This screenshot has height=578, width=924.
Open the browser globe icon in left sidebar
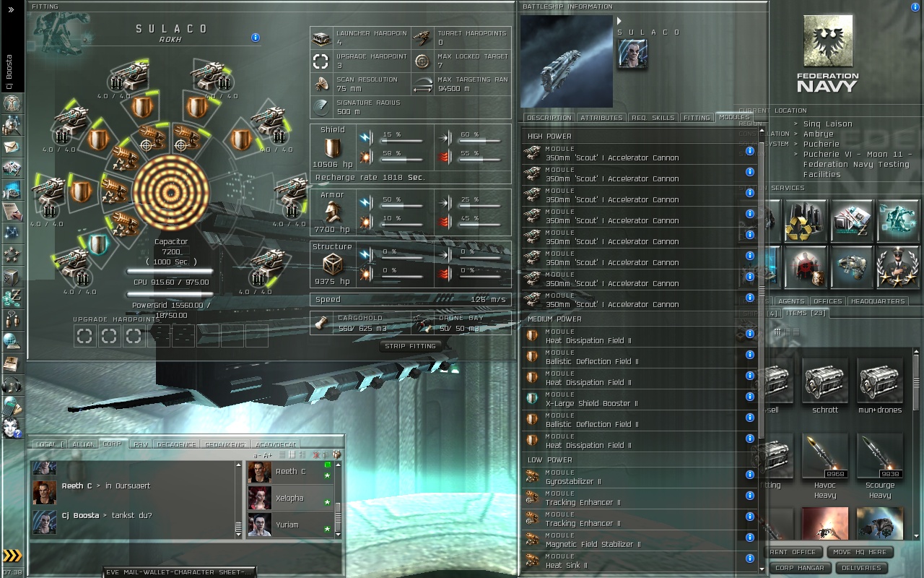click(12, 341)
